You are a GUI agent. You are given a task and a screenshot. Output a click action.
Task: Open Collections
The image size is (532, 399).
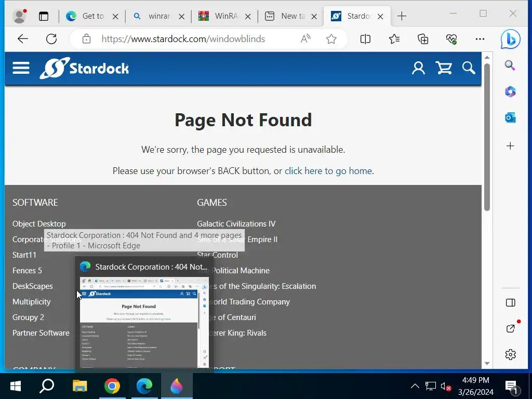tap(423, 39)
